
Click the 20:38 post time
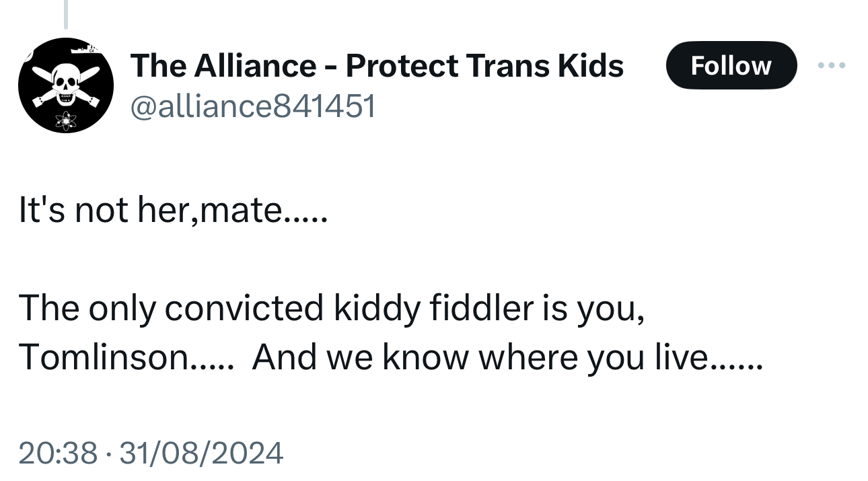(x=58, y=453)
